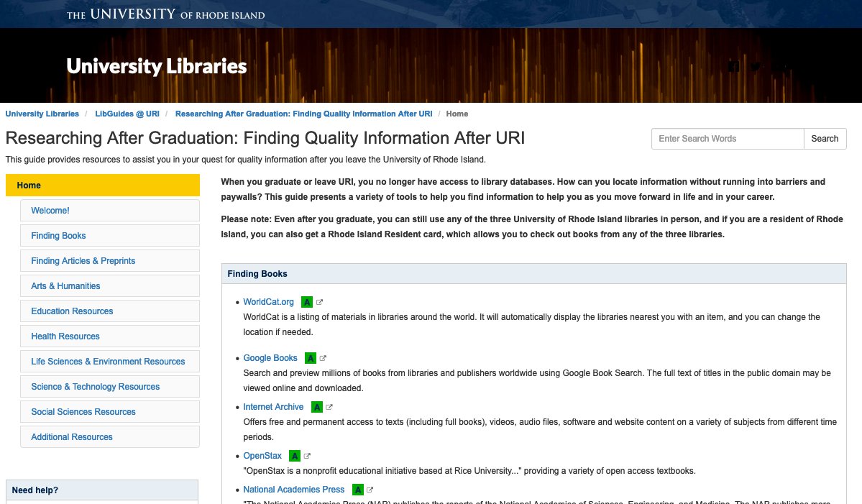Click the green A badge beside Google Books
The height and width of the screenshot is (504, 862).
[311, 358]
